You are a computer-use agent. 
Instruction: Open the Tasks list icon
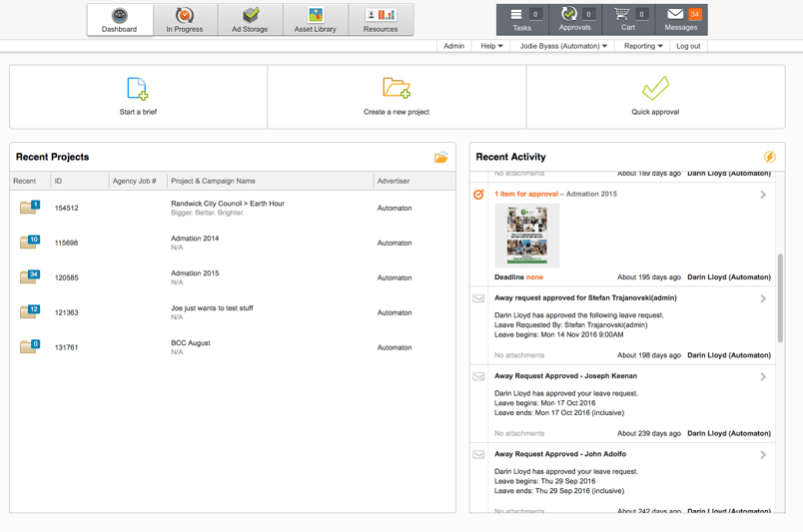(x=516, y=14)
